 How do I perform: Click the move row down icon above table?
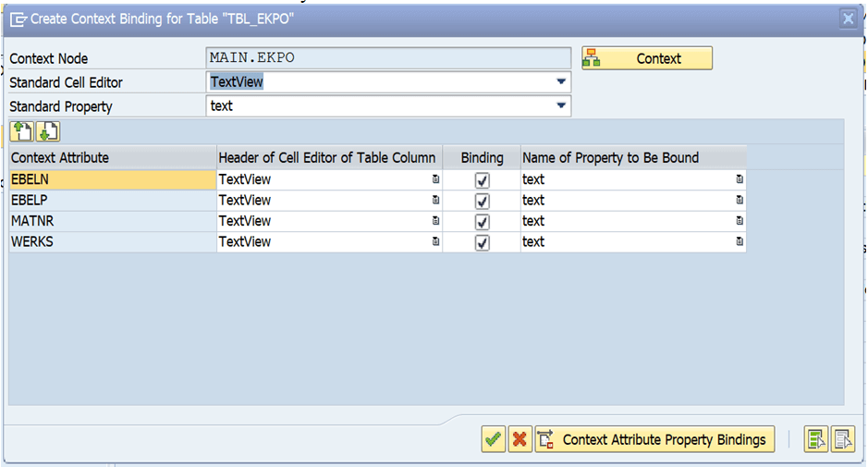[x=48, y=132]
